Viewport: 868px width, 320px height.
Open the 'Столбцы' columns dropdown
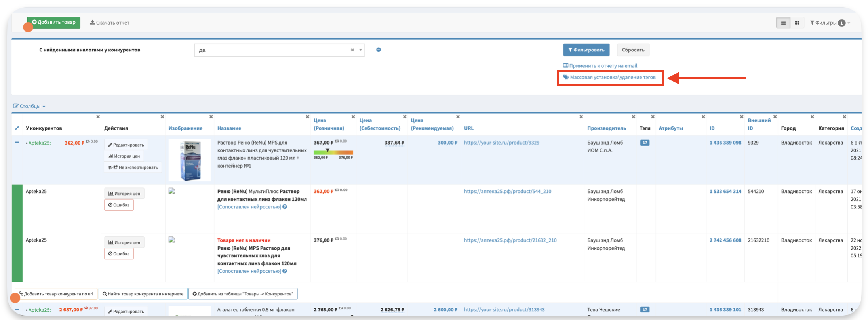(29, 106)
